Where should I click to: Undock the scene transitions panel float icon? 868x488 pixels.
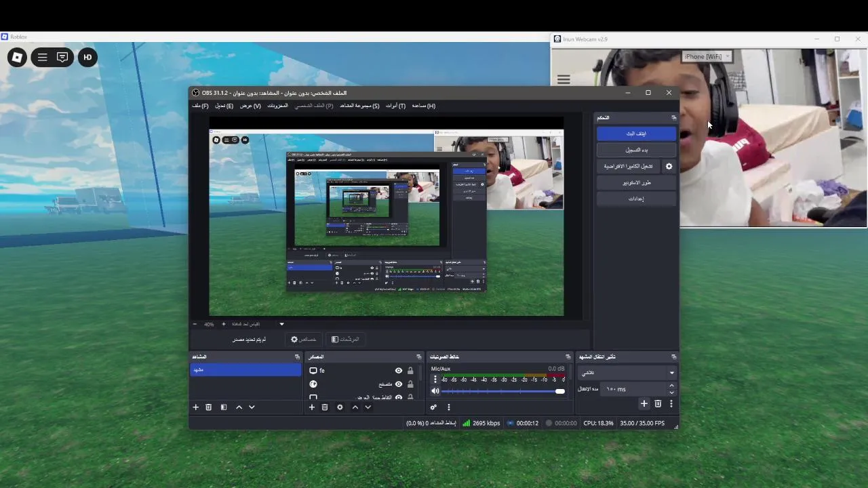click(673, 357)
